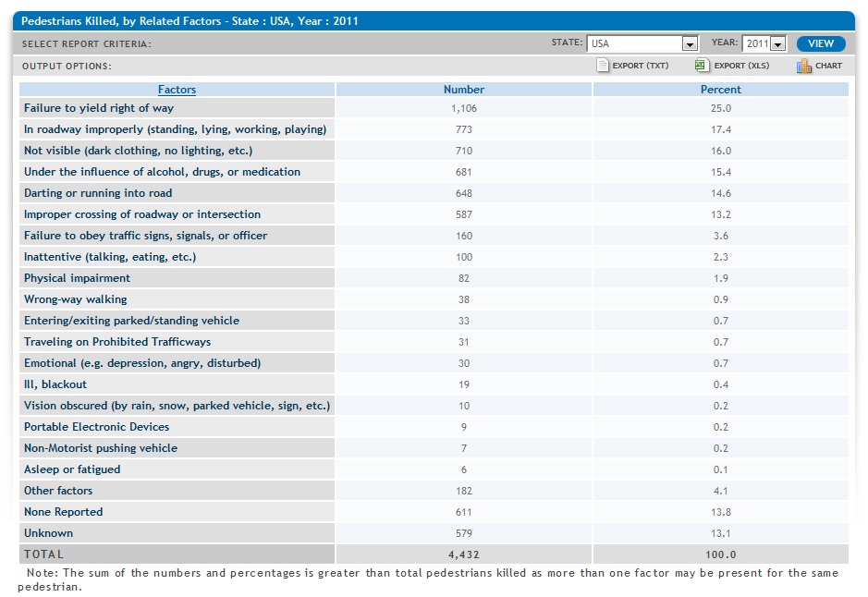The width and height of the screenshot is (868, 597).
Task: Click the number value 681
Action: [464, 172]
